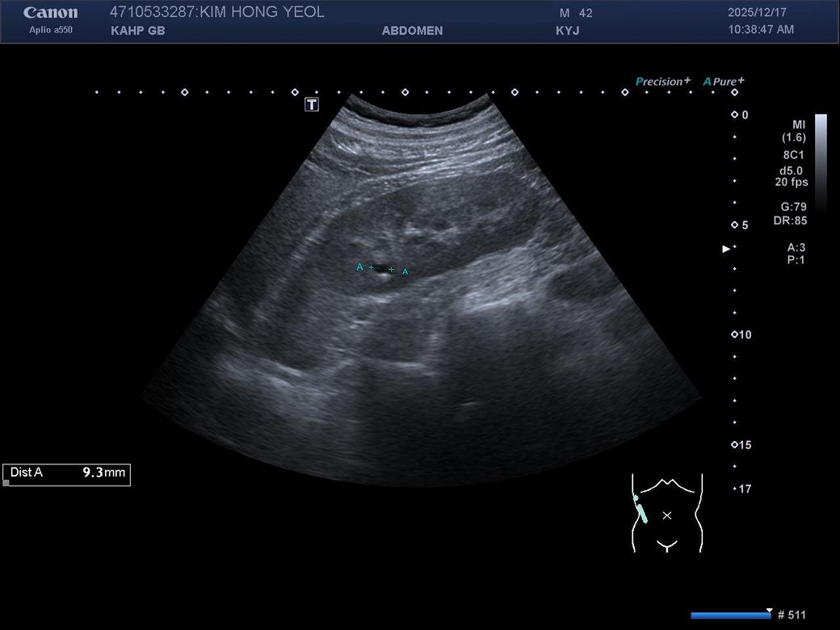Click the T probe orientation marker
The width and height of the screenshot is (840, 630).
[x=312, y=104]
